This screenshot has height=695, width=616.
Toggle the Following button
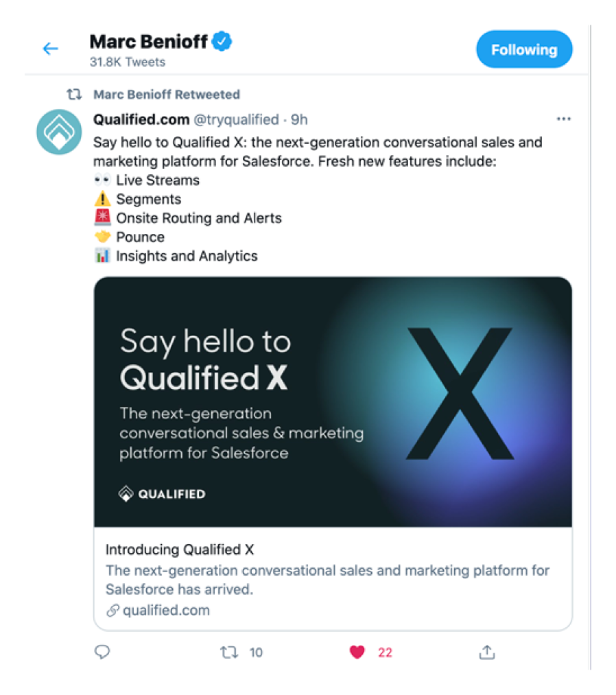524,49
